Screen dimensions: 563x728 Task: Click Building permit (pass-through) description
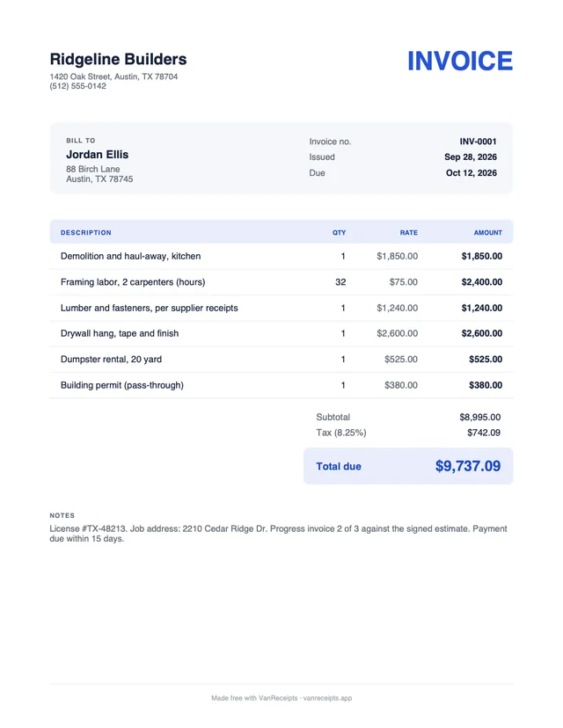122,385
